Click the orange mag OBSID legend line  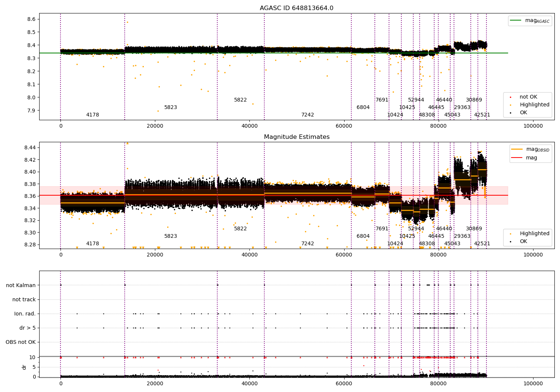(517, 149)
